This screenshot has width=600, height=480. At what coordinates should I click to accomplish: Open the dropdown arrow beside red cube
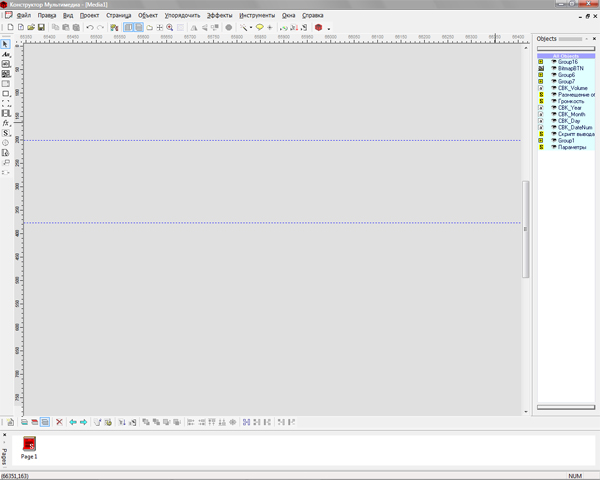point(329,28)
